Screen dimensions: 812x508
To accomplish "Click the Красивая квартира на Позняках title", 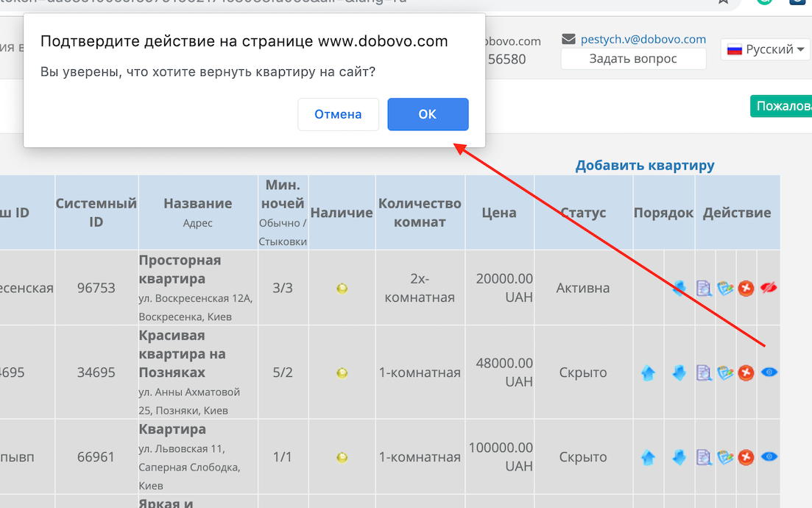I will (183, 353).
